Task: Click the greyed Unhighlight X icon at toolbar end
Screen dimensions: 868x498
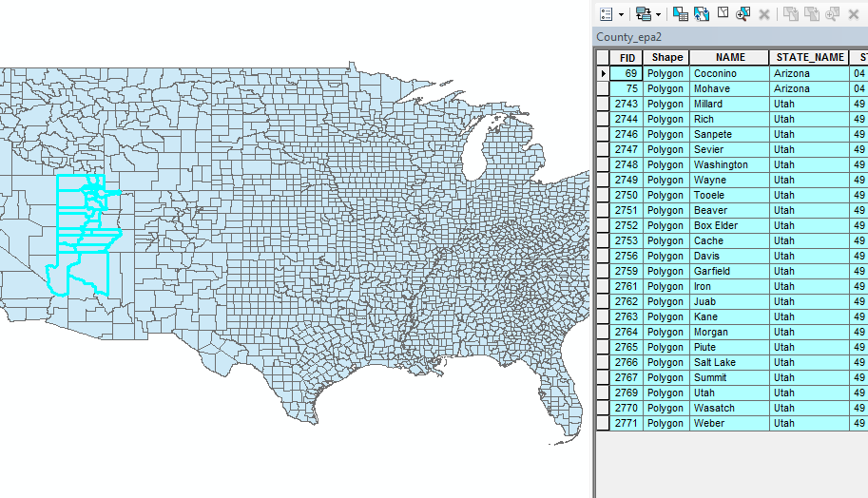Action: pyautogui.click(x=854, y=15)
